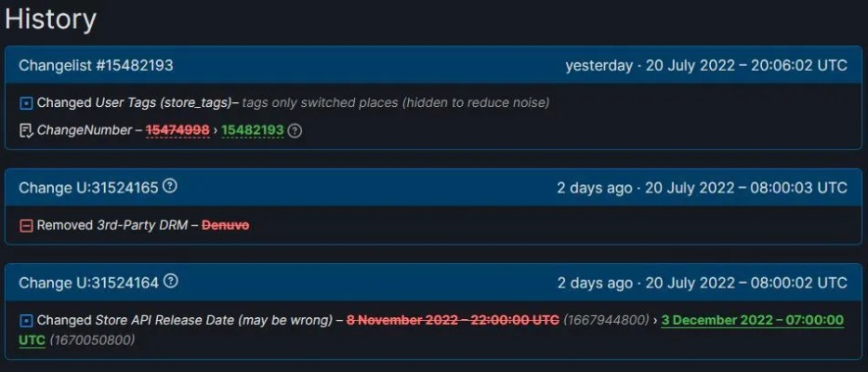868x372 pixels.
Task: Click the blue changed icon beside Store API Release Date
Action: coord(26,321)
